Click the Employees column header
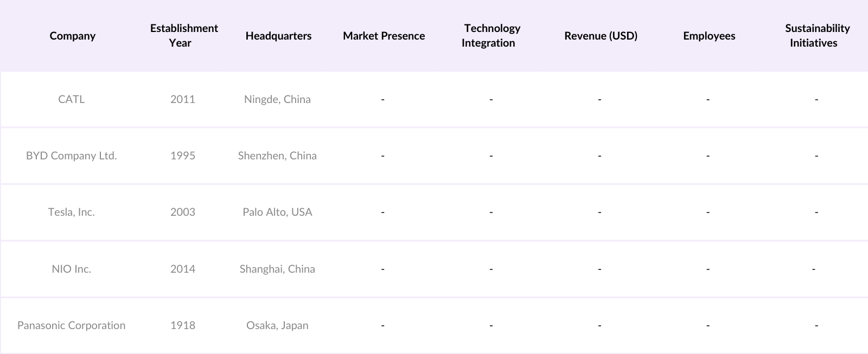868x354 pixels. [709, 36]
